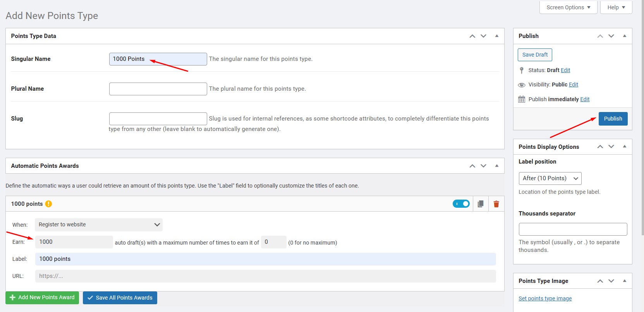Focus the Singular Name field
The image size is (644, 312).
pyautogui.click(x=158, y=59)
